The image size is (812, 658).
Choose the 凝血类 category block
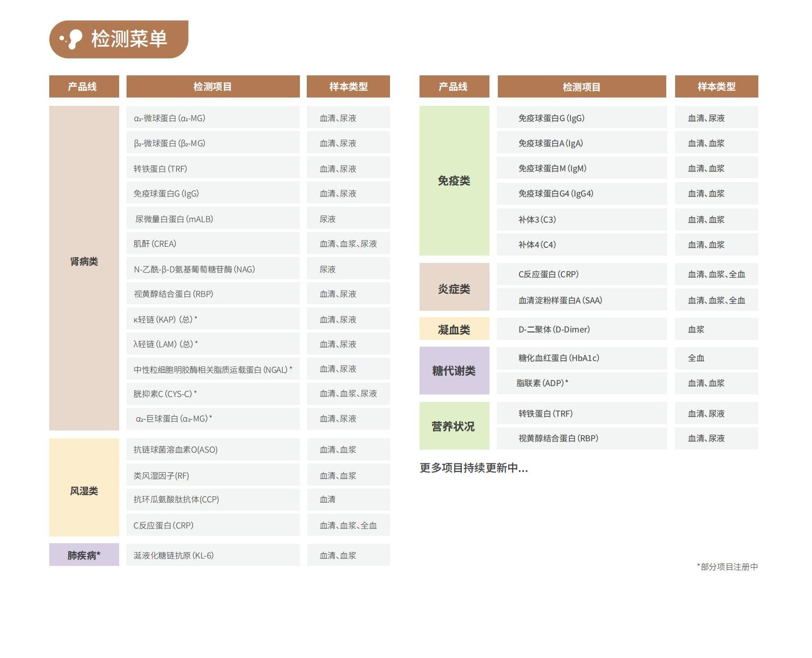pyautogui.click(x=454, y=329)
